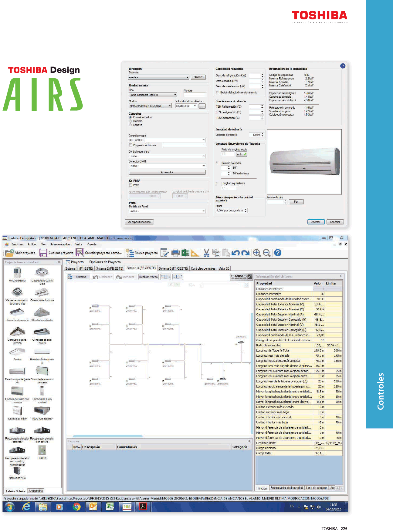Switch to Propiedades de la unidad tab
This screenshot has width=393, height=532.
(x=287, y=488)
